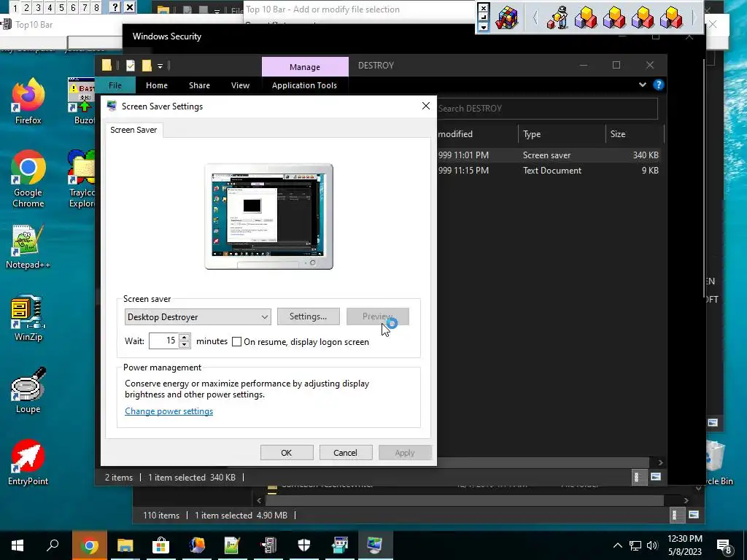Viewport: 747px width, 560px height.
Task: Click the Search DESTROY box
Action: pyautogui.click(x=547, y=109)
